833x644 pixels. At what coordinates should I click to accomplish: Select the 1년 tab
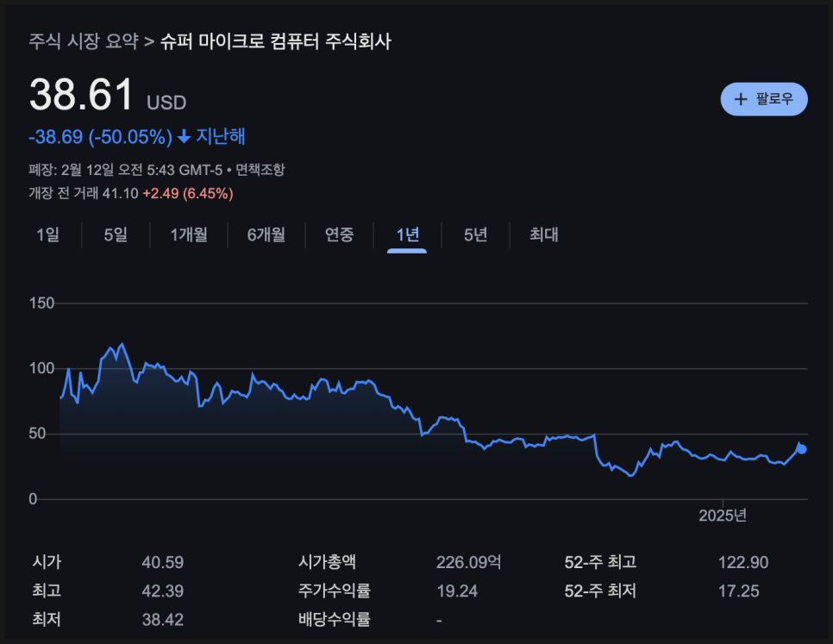pyautogui.click(x=408, y=234)
